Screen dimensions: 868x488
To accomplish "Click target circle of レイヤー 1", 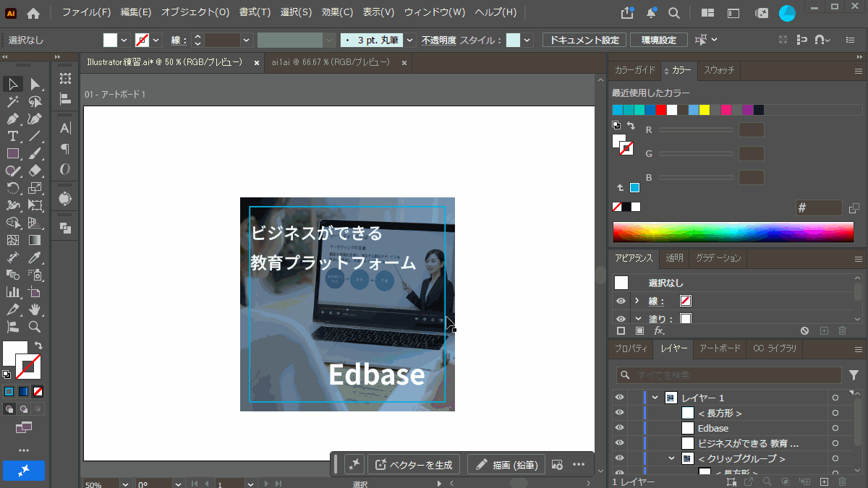I will point(835,398).
